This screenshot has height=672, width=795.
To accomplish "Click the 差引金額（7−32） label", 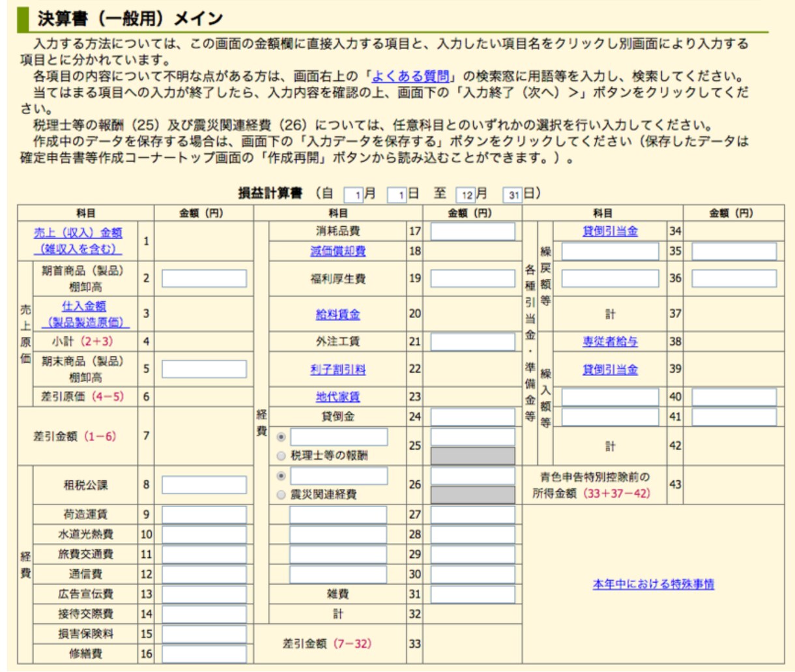I will pyautogui.click(x=326, y=643).
